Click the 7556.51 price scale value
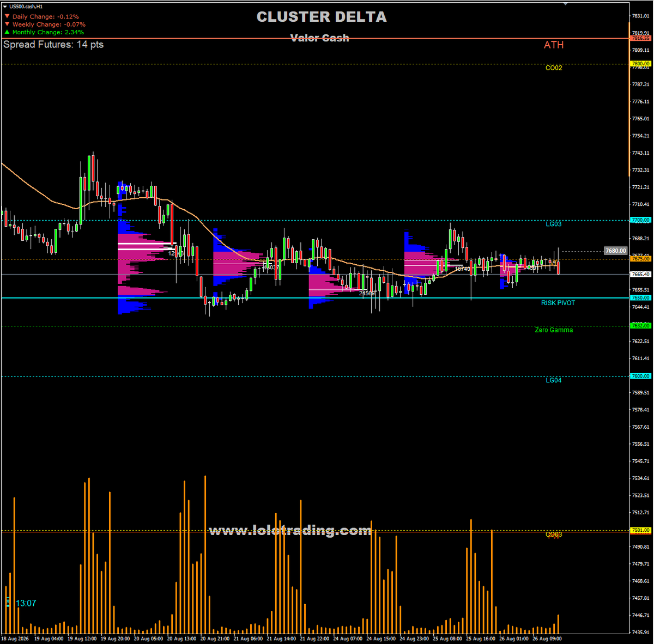Image resolution: width=654 pixels, height=644 pixels. pos(640,444)
